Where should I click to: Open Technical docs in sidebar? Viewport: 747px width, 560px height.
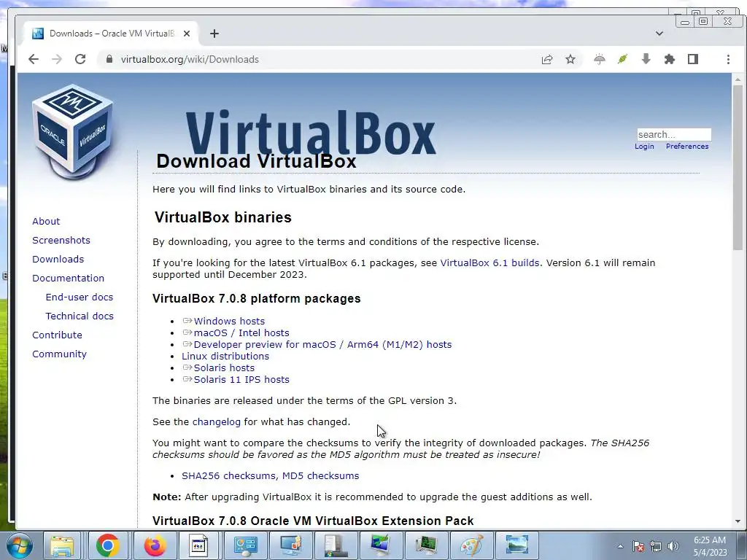tap(79, 316)
